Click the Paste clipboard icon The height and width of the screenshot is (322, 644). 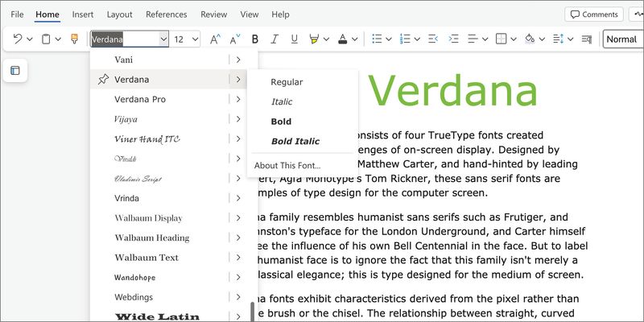46,39
